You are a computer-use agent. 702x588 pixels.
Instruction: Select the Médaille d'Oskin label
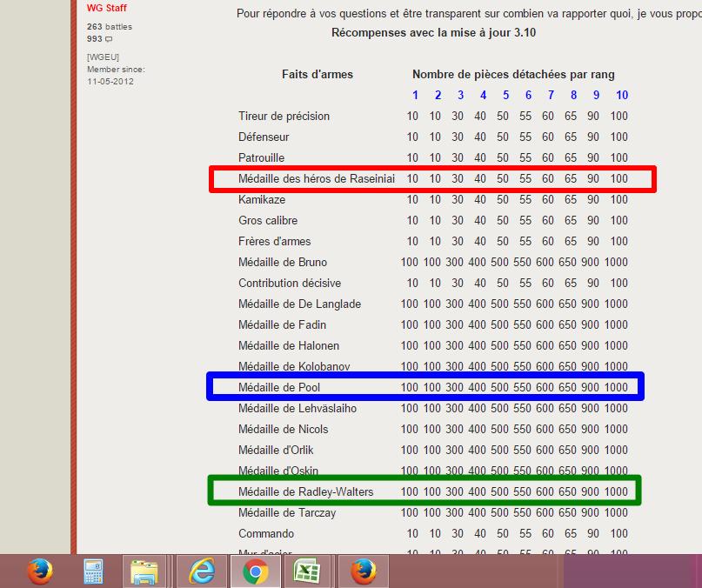(x=278, y=471)
